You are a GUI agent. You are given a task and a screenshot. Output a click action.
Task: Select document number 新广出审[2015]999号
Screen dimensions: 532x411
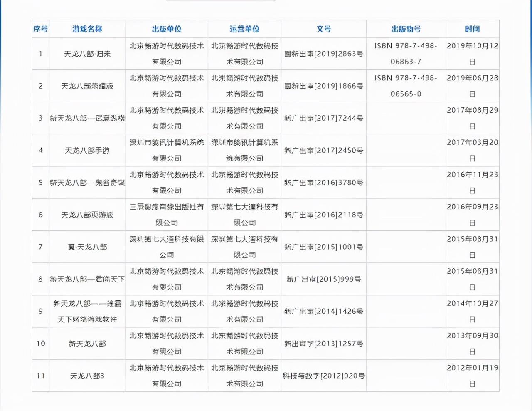(324, 279)
